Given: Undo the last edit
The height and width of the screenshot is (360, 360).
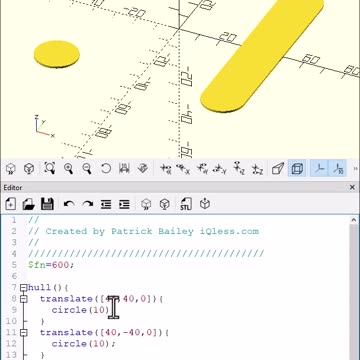Looking at the screenshot, I should pyautogui.click(x=69, y=204).
